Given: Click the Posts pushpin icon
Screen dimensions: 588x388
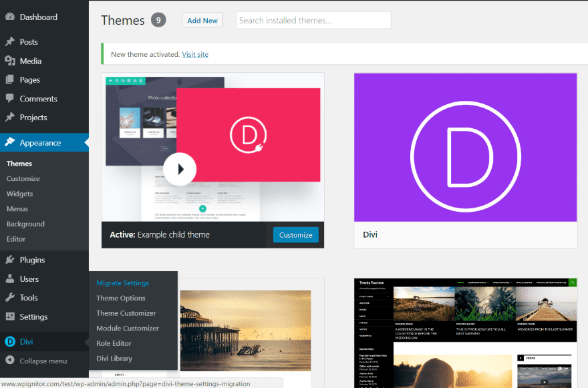Looking at the screenshot, I should tap(10, 41).
